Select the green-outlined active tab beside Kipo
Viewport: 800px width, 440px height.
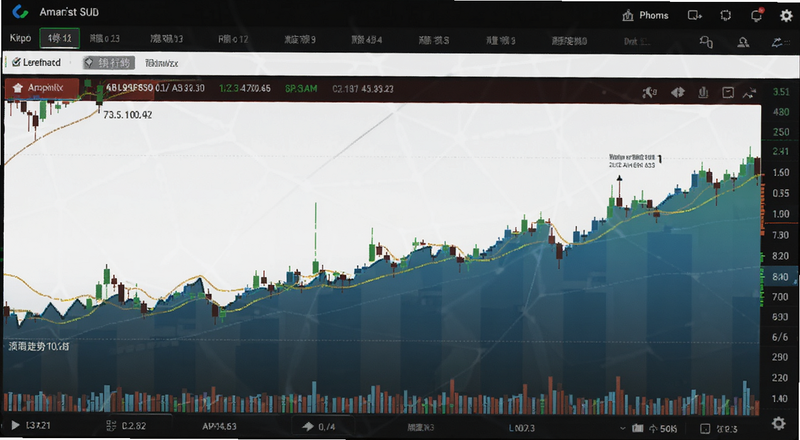pyautogui.click(x=60, y=38)
